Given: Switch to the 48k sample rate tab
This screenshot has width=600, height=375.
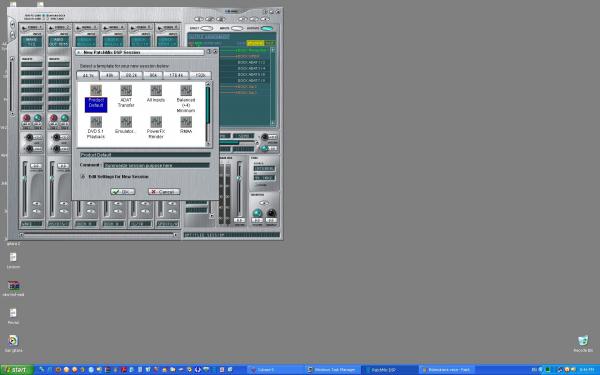Looking at the screenshot, I should point(109,75).
